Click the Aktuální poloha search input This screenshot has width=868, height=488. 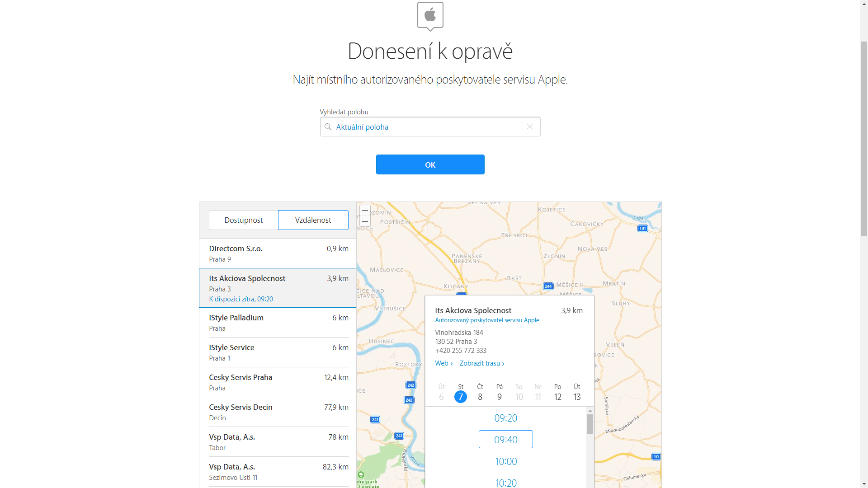tap(425, 127)
